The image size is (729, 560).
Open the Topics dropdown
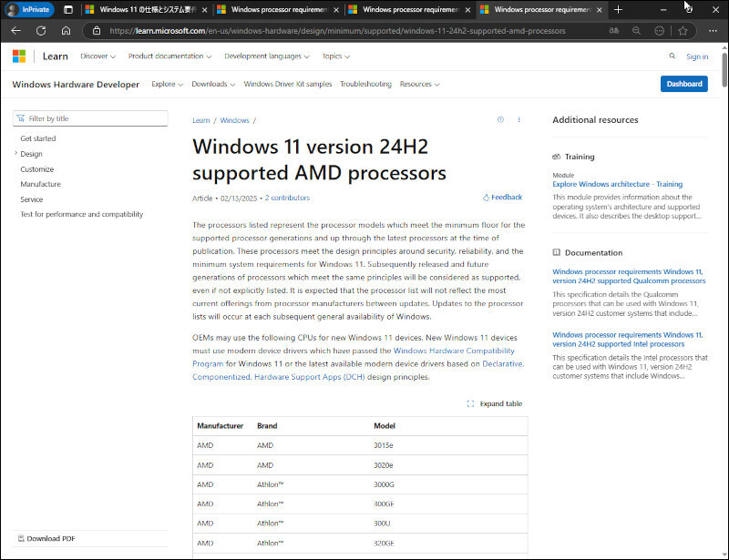pos(335,56)
